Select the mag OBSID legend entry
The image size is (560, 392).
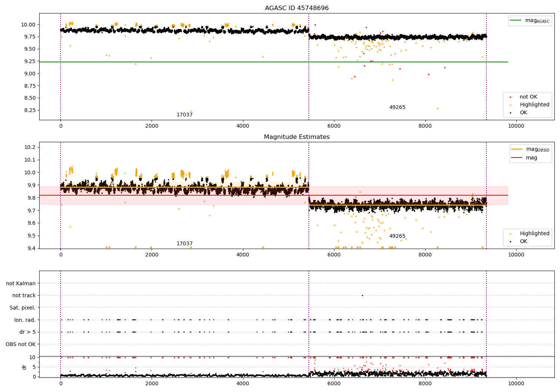pos(531,149)
